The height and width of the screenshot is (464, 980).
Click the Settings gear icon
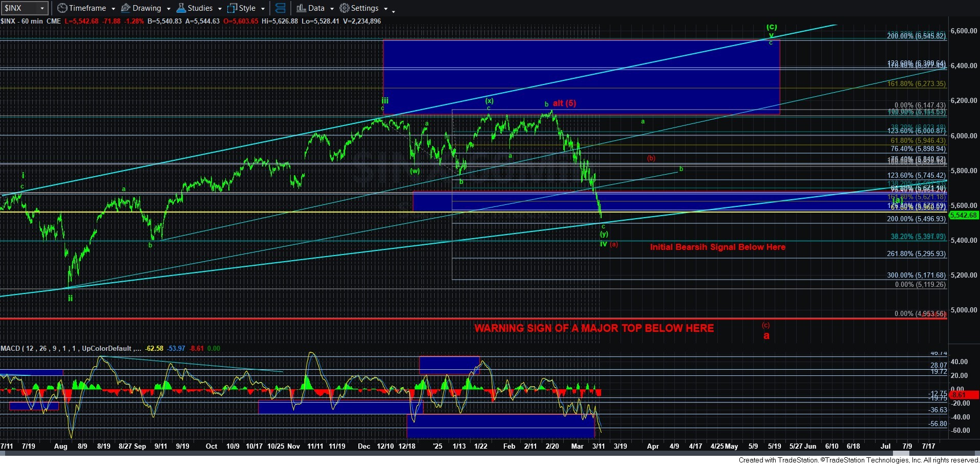(x=345, y=8)
